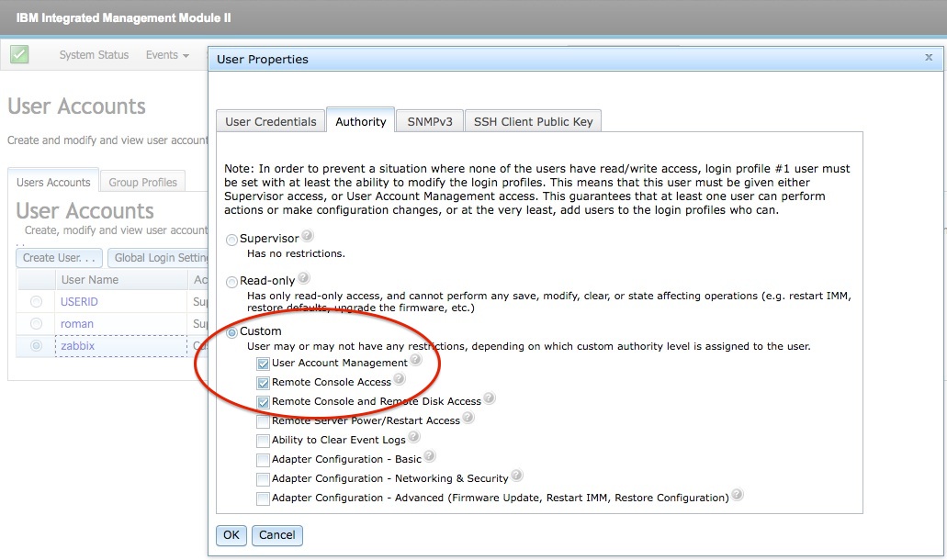Enable Remote Server Power/Restart Access checkbox
The image size is (947, 560).
click(264, 421)
